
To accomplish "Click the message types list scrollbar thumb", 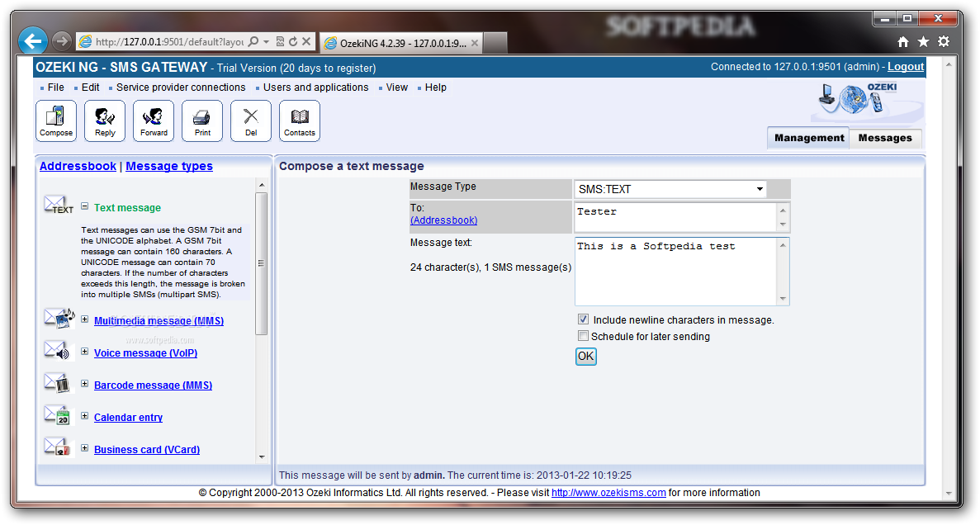I will click(261, 263).
